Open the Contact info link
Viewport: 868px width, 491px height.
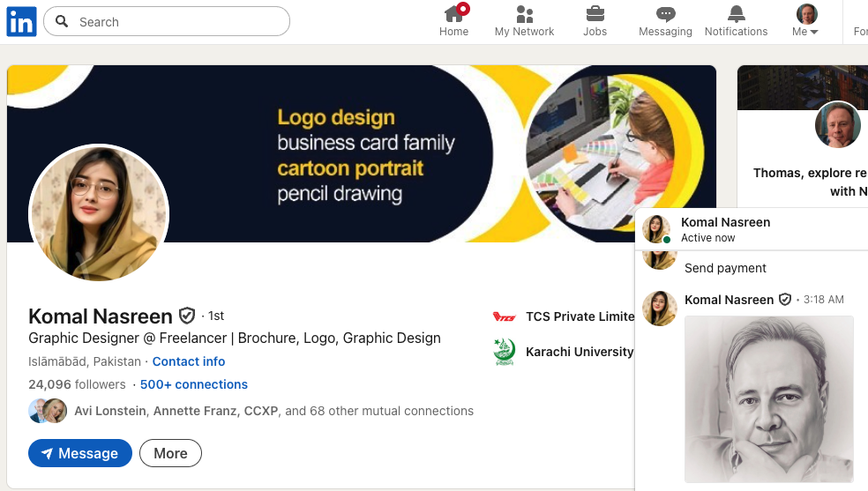189,361
